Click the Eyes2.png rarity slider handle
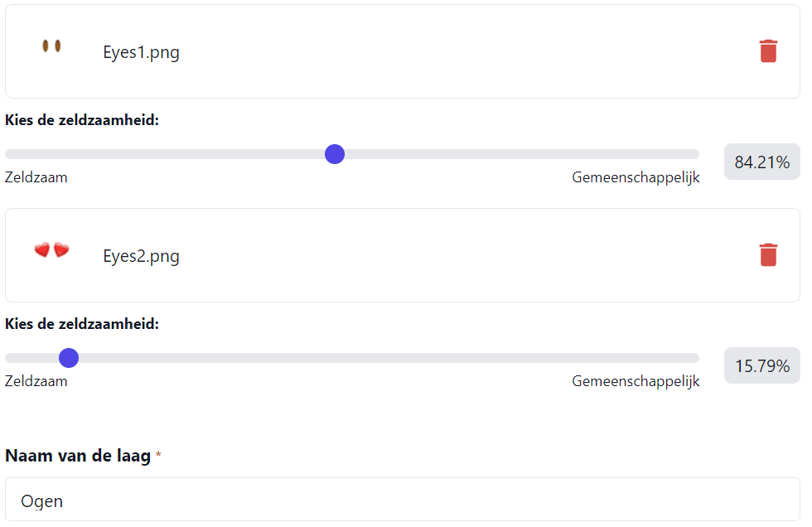Image resolution: width=812 pixels, height=527 pixels. [x=68, y=358]
